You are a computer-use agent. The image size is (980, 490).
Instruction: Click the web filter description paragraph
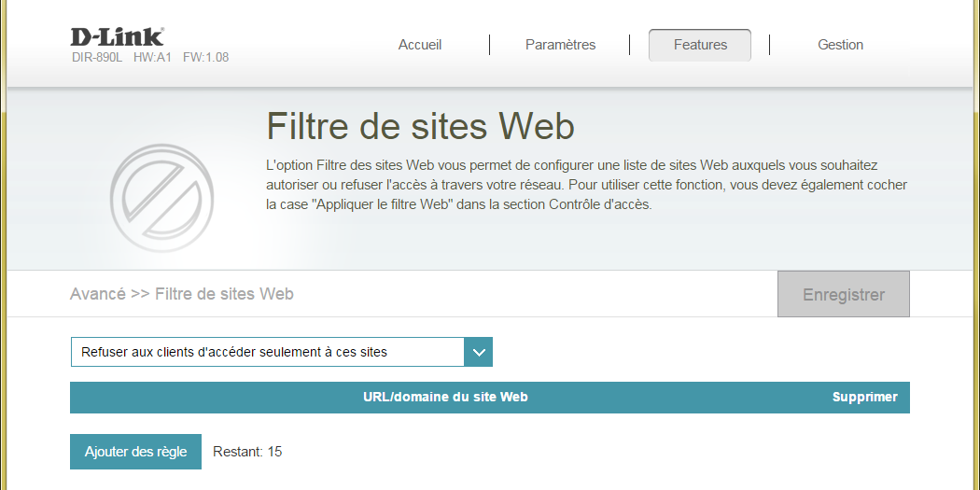pos(586,184)
